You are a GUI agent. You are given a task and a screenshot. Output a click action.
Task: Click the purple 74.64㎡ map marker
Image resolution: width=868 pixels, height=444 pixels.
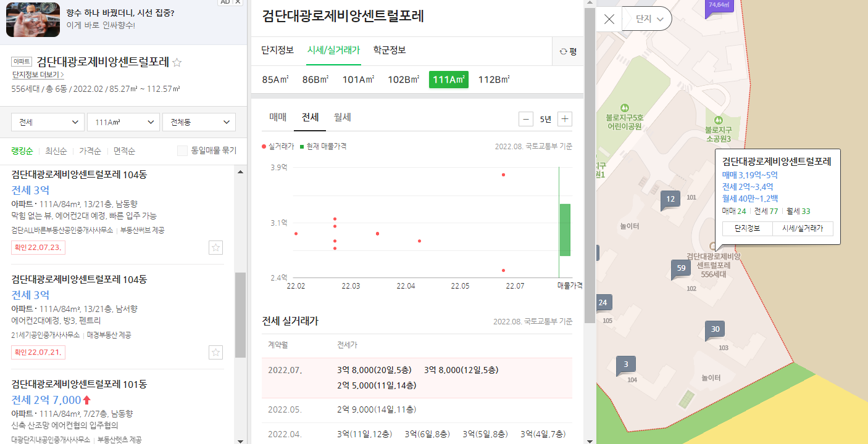pyautogui.click(x=719, y=6)
